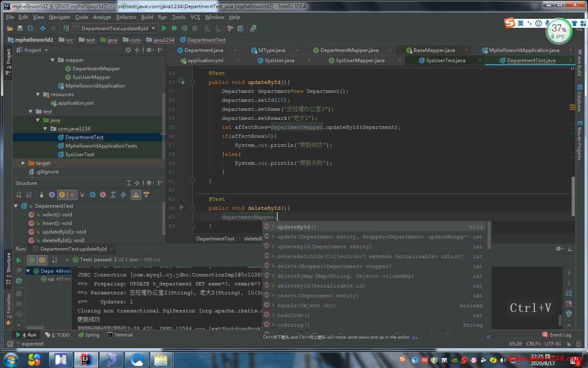This screenshot has height=368, width=588.
Task: Click the Debug bug icon in toolbar
Action: 174,28
